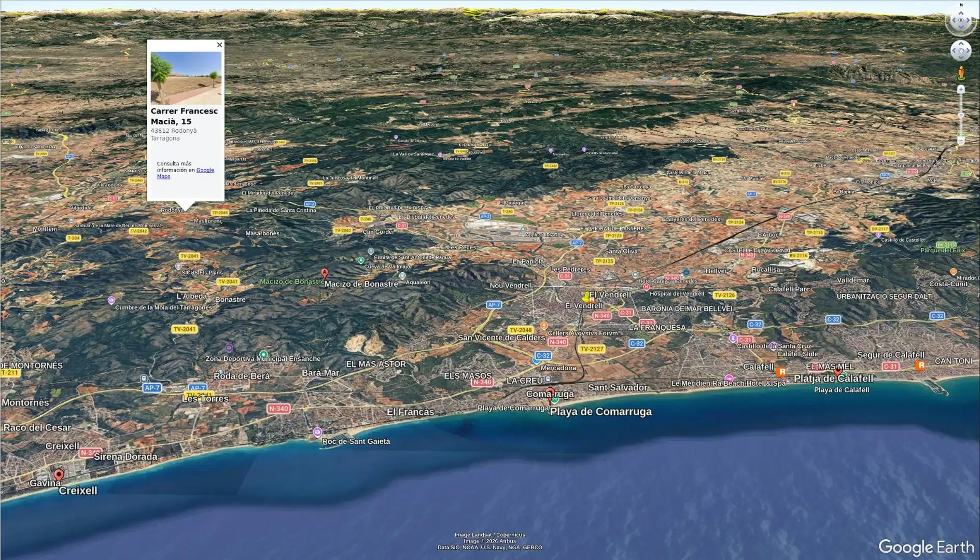Image resolution: width=980 pixels, height=560 pixels.
Task: Click the yellow pushpin at El Vendrell
Action: (x=586, y=297)
